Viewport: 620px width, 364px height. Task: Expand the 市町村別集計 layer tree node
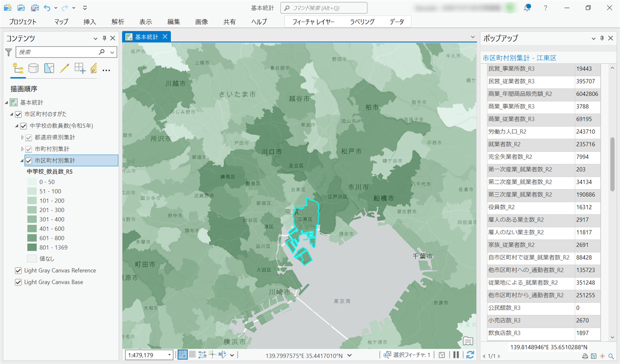point(23,149)
